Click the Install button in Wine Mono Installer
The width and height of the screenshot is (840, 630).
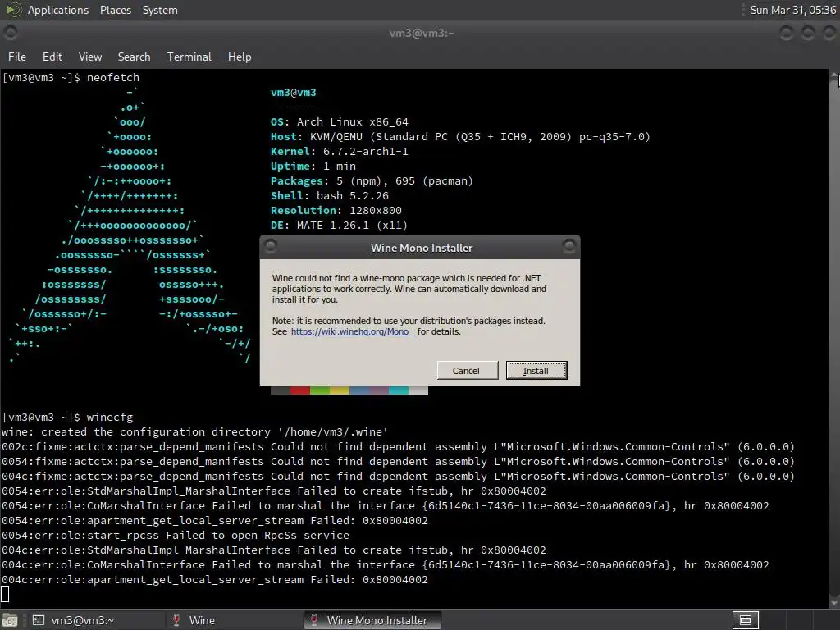click(x=536, y=371)
